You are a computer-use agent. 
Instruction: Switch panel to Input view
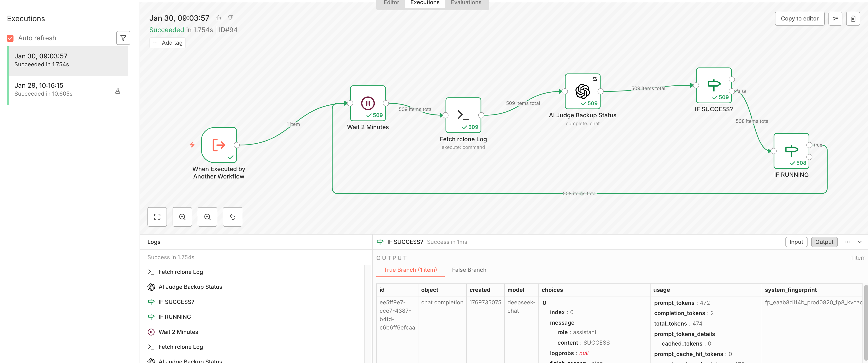click(796, 242)
